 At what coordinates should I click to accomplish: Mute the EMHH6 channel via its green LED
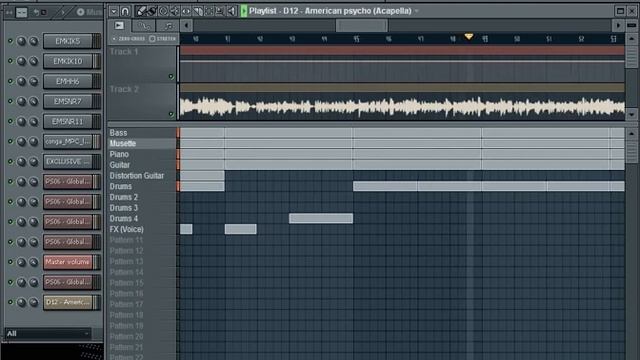pos(10,81)
